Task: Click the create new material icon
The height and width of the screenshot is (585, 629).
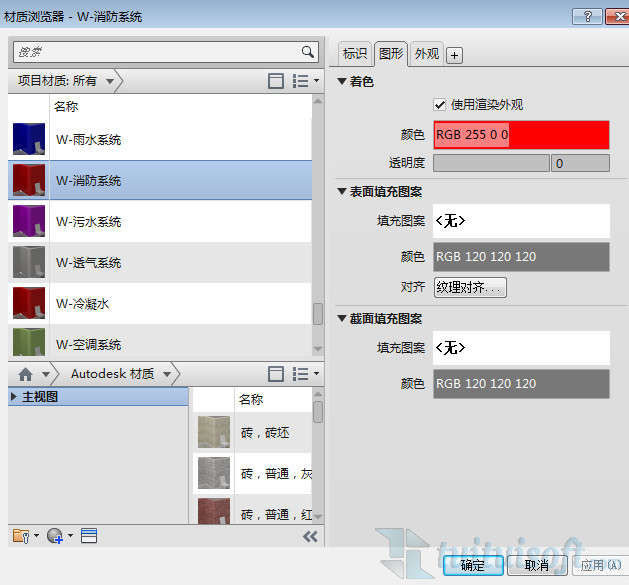Action: [57, 536]
